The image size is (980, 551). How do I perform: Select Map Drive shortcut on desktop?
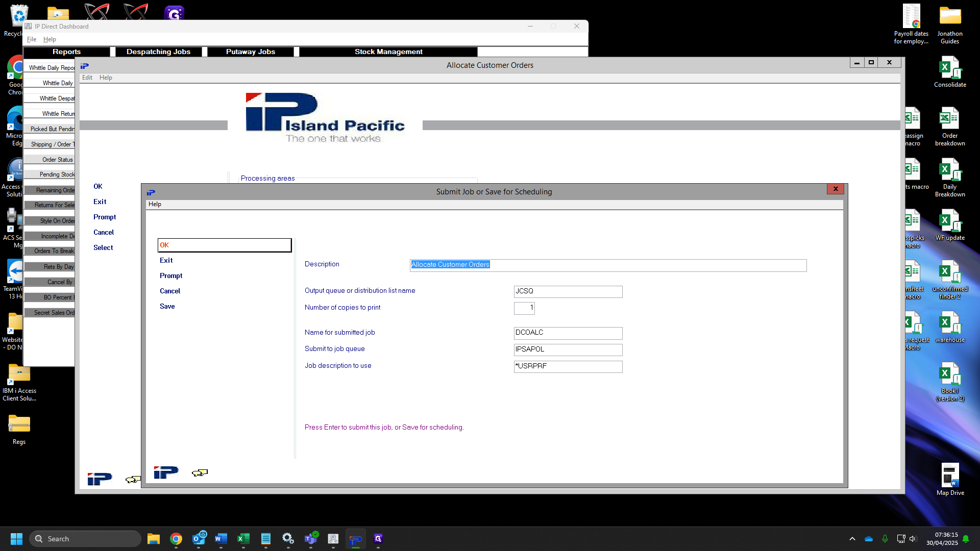coord(950,480)
